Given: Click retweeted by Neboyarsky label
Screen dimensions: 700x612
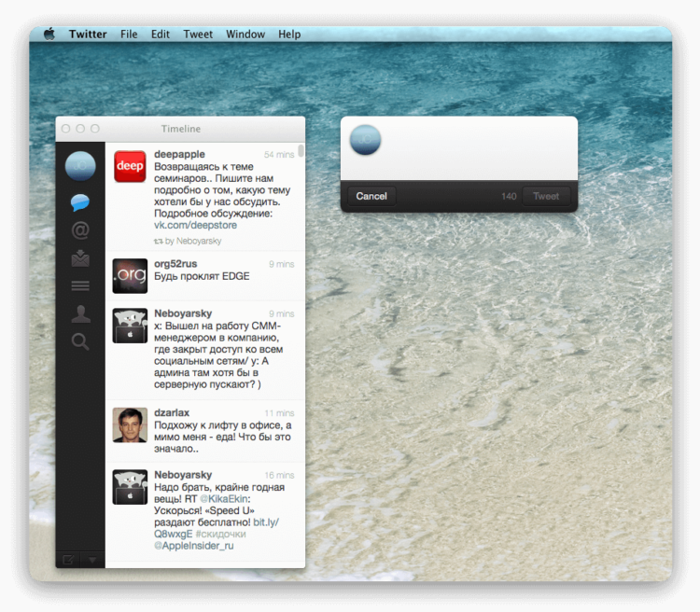Looking at the screenshot, I should point(188,241).
